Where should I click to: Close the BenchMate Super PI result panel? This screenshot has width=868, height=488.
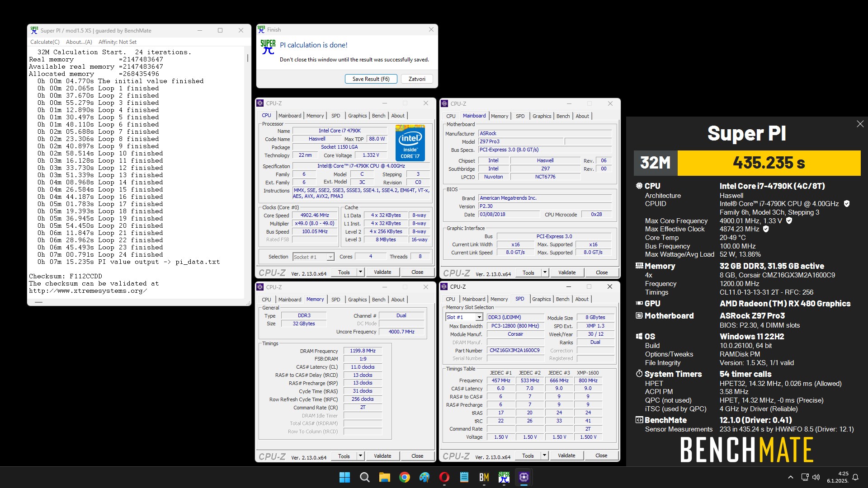(x=860, y=124)
